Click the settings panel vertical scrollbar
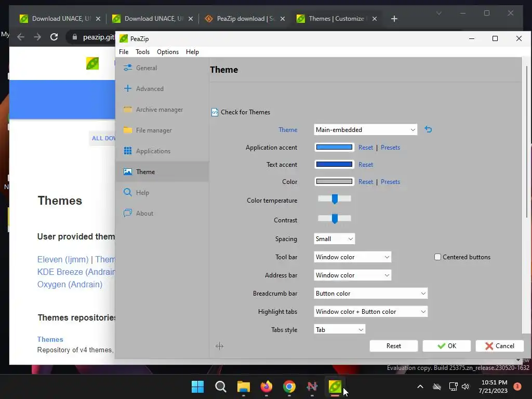 527,141
